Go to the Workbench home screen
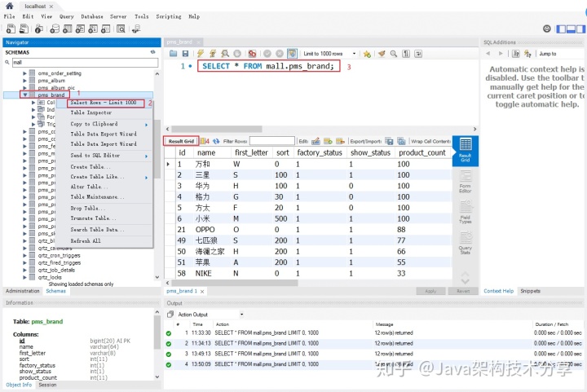Image resolution: width=587 pixels, height=392 pixels. [x=10, y=6]
